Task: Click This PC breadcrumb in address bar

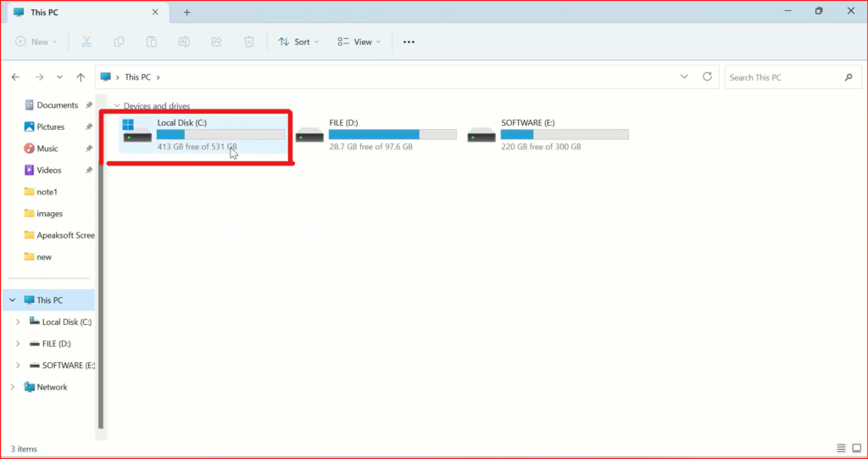Action: (x=138, y=77)
